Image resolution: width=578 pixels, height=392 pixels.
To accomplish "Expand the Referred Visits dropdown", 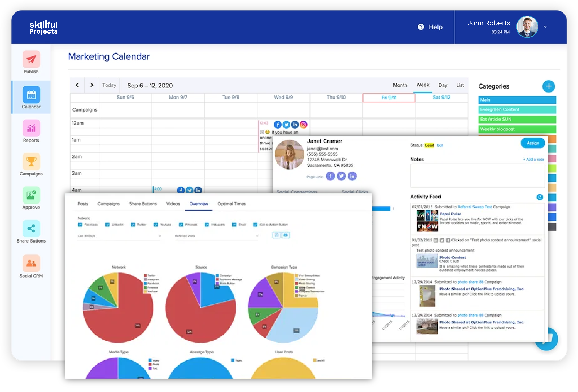I will point(216,236).
